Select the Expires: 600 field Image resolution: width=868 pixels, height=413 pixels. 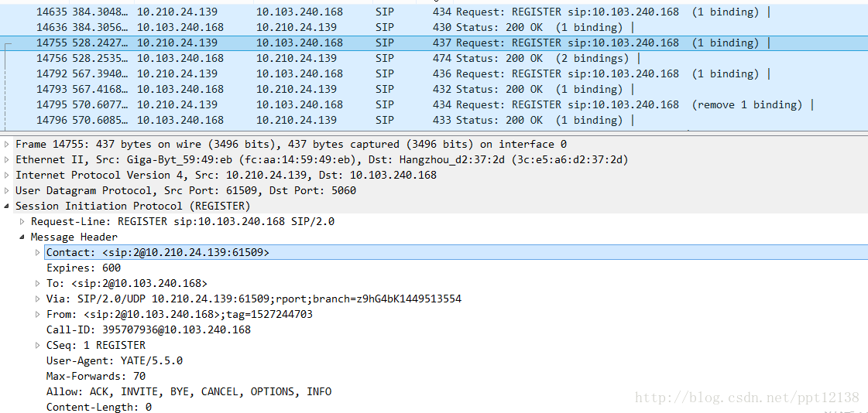84,268
